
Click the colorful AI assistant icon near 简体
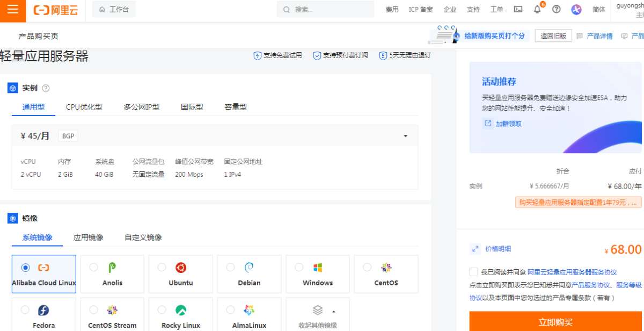point(576,9)
